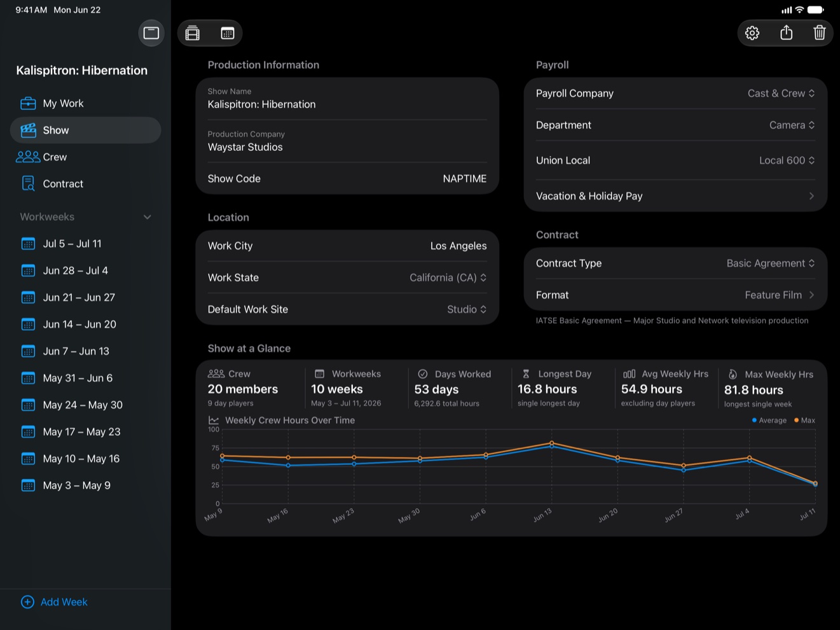This screenshot has width=840, height=630.
Task: Open the Default Work Site dropdown
Action: click(467, 309)
